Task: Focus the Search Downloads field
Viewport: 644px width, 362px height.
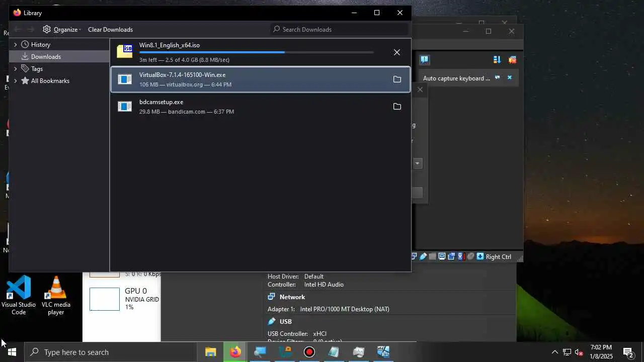Action: click(x=340, y=29)
